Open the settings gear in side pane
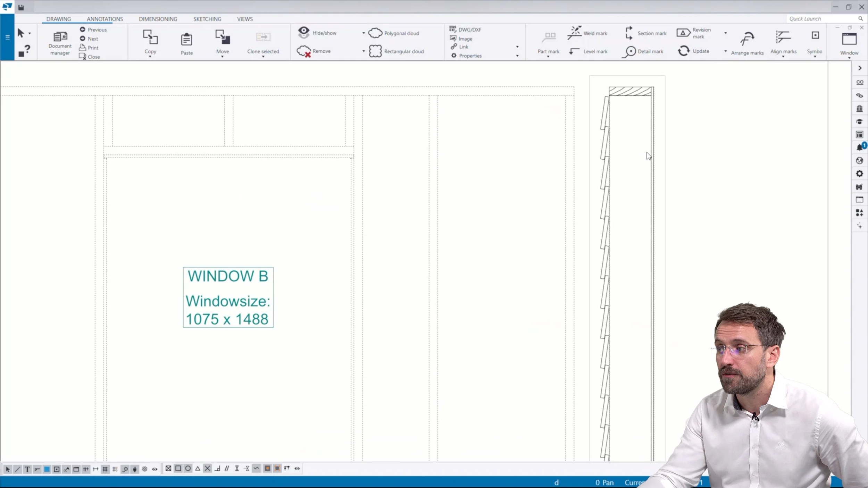The height and width of the screenshot is (488, 868). [x=860, y=174]
